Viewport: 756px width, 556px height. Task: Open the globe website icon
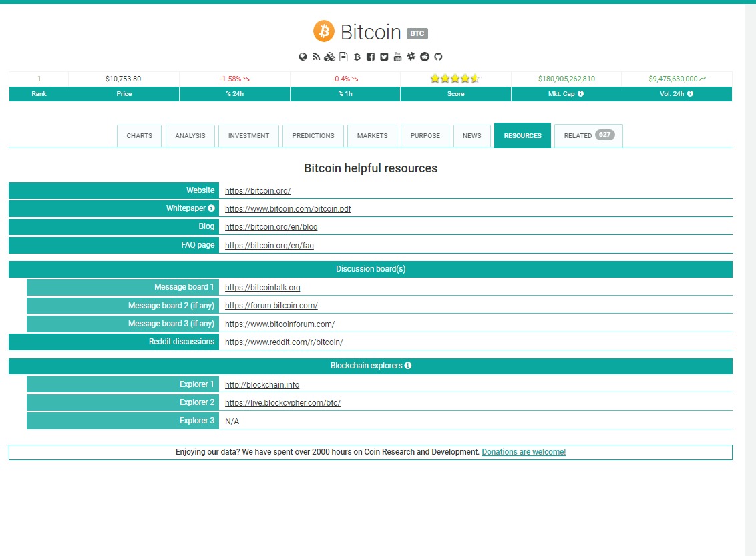point(303,57)
